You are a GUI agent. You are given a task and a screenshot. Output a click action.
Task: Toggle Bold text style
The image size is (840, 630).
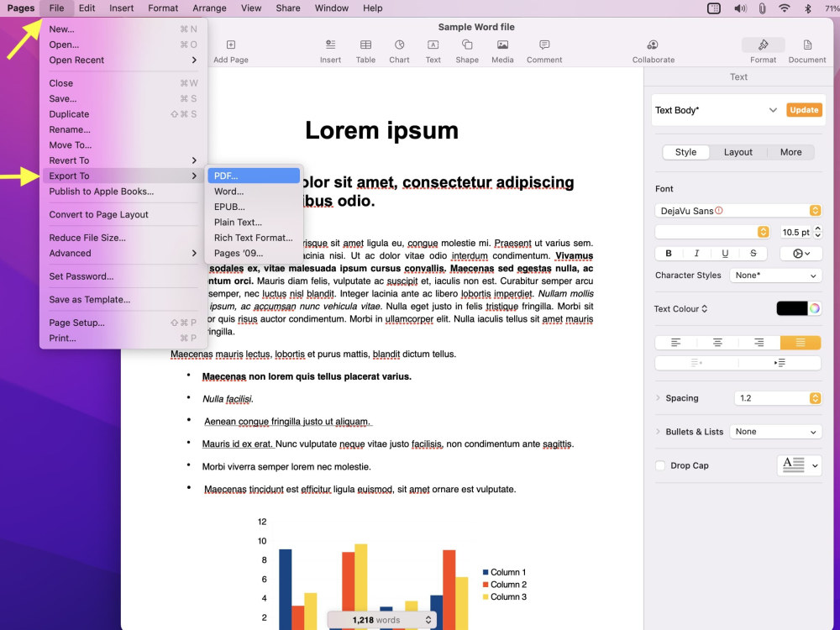(x=669, y=254)
